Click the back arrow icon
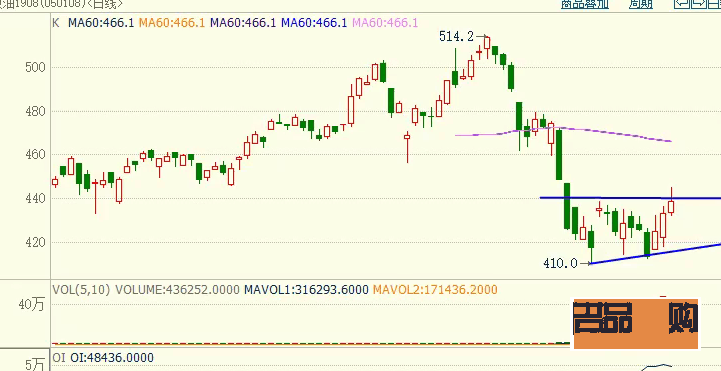This screenshot has height=371, width=721. pos(681,4)
